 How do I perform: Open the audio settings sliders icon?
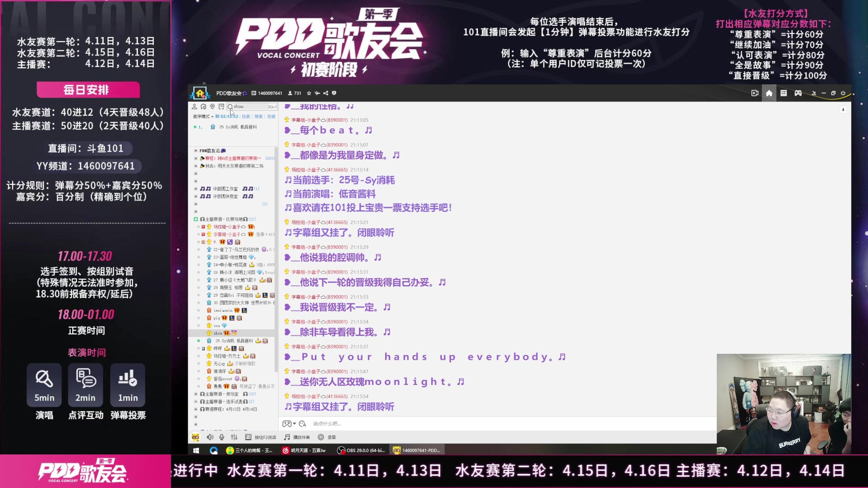(x=234, y=437)
